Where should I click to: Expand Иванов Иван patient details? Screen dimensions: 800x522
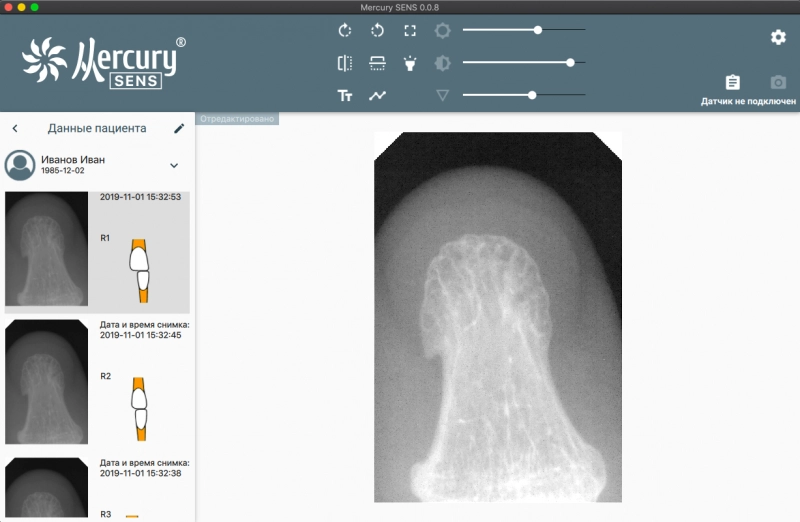coord(174,165)
